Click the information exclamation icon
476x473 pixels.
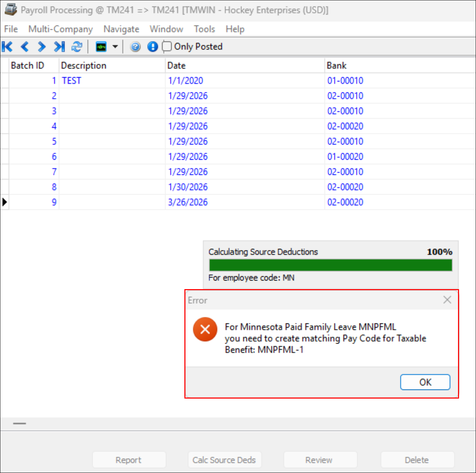[152, 46]
